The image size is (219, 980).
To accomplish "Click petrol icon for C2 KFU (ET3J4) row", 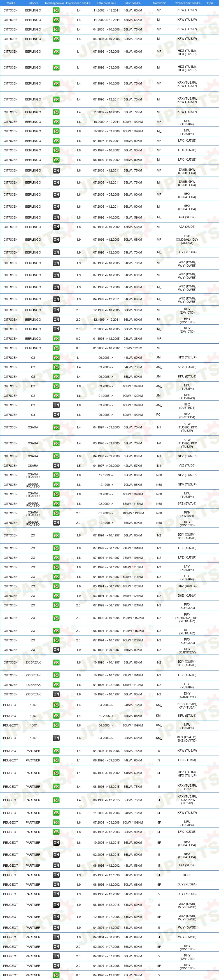I will 56,377.
